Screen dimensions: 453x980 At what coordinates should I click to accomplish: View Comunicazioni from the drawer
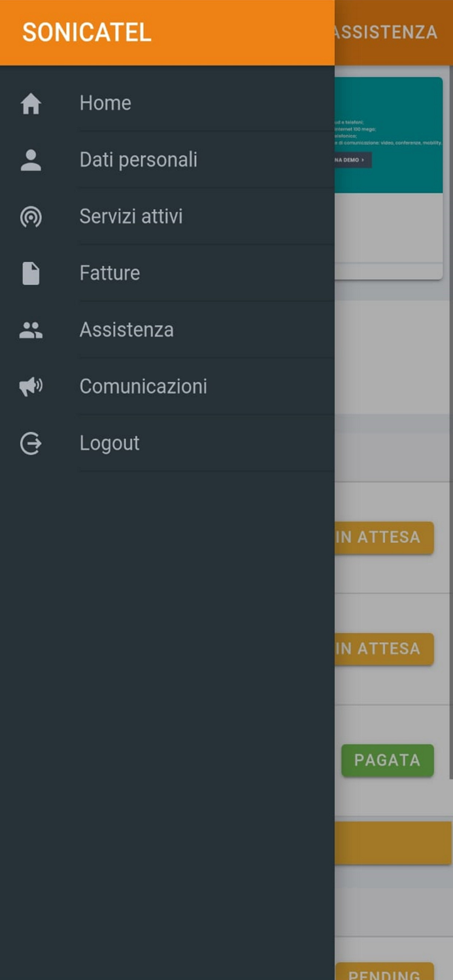pyautogui.click(x=143, y=387)
